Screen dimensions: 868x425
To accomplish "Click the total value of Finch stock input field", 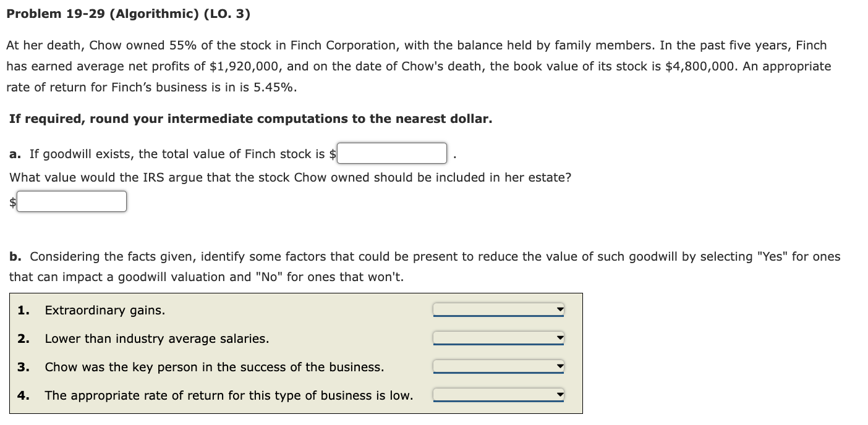I will point(391,153).
